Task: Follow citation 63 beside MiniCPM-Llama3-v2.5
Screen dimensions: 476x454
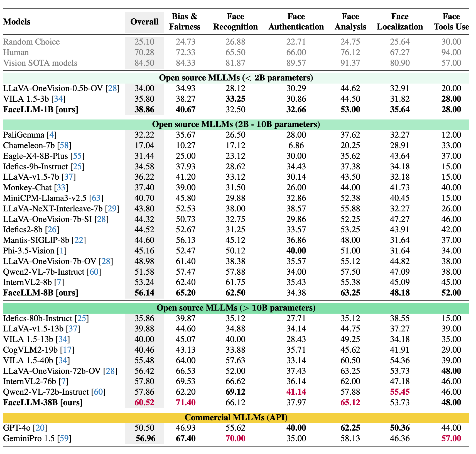Action: pyautogui.click(x=96, y=198)
